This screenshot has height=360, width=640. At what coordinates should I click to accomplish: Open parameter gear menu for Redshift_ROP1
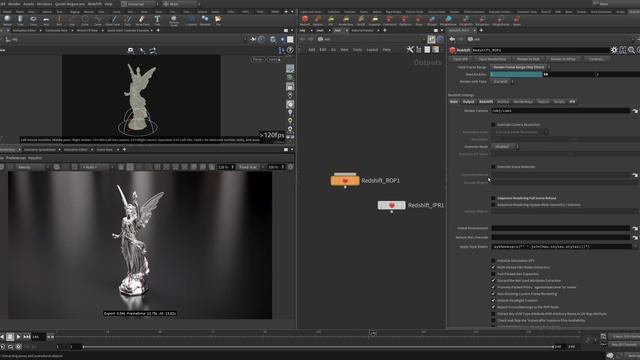pyautogui.click(x=614, y=50)
